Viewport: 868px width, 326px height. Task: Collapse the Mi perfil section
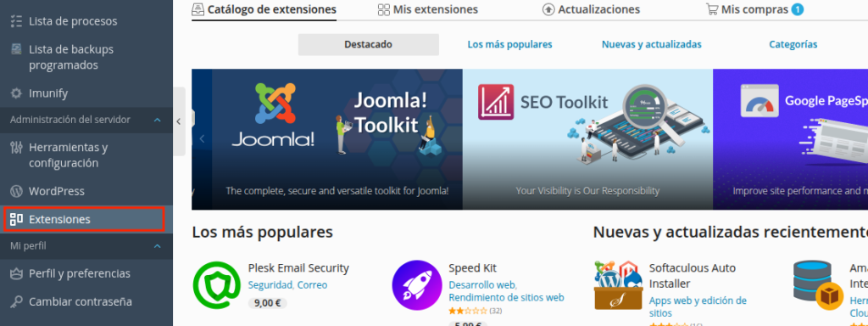157,245
